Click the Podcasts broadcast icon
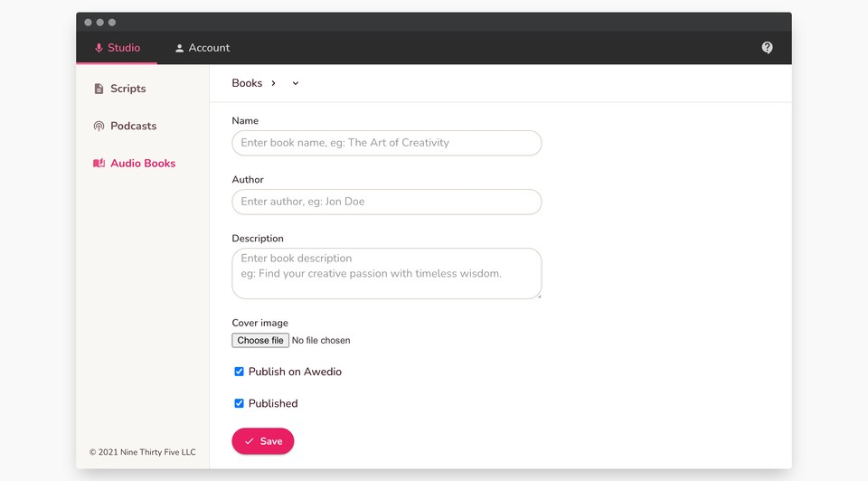The height and width of the screenshot is (481, 868). coord(99,126)
